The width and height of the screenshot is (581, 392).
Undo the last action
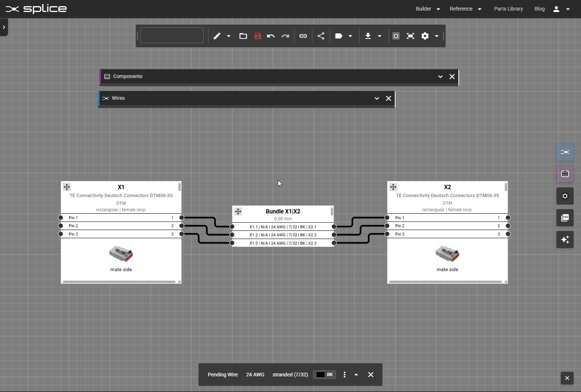271,36
